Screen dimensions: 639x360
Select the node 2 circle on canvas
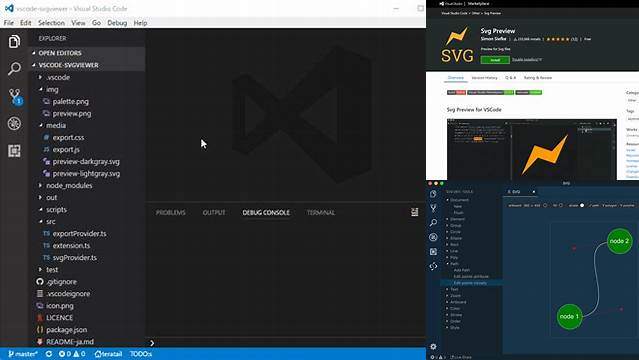619,241
